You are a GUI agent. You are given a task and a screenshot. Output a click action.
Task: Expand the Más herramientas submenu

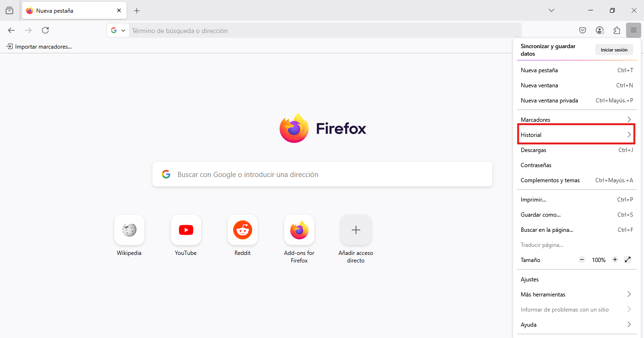pos(576,295)
